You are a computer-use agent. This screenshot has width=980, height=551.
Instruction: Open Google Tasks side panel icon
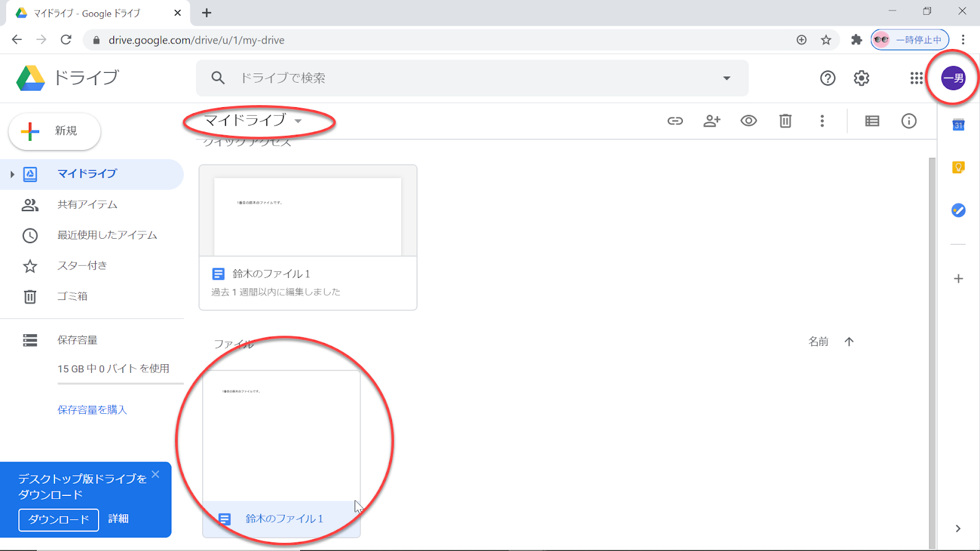pyautogui.click(x=959, y=210)
